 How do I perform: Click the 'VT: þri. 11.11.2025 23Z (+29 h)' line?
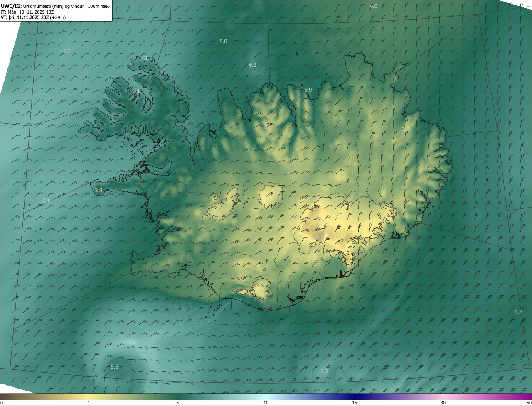click(33, 17)
